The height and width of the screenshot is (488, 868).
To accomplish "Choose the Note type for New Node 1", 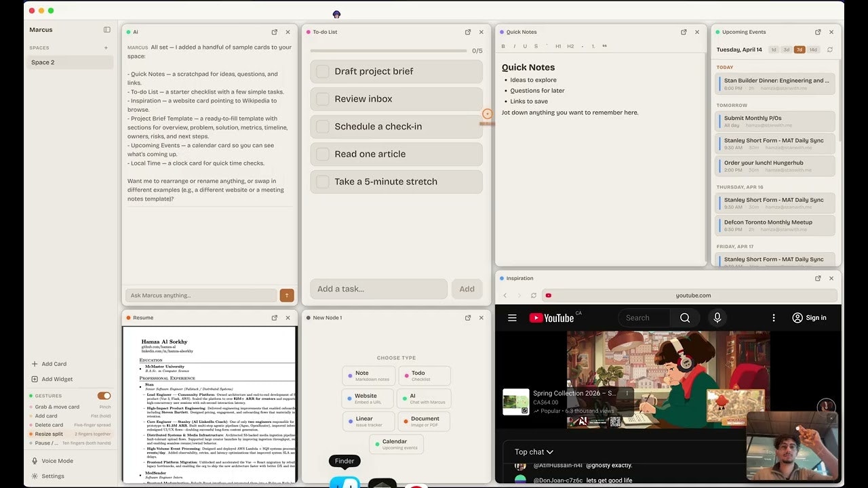I will [x=368, y=375].
